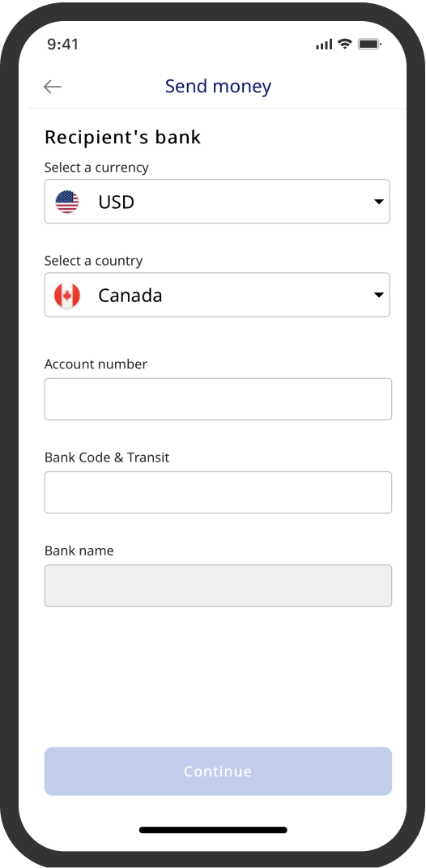Open the Canada country selector
Screen dimensions: 426x868
(x=217, y=295)
